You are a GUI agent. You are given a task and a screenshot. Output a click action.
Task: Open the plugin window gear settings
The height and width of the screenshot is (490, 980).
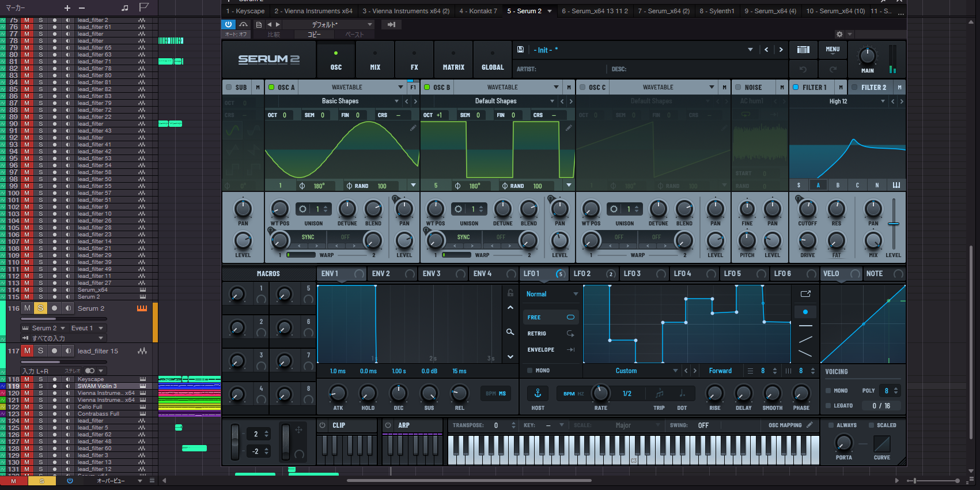(839, 35)
